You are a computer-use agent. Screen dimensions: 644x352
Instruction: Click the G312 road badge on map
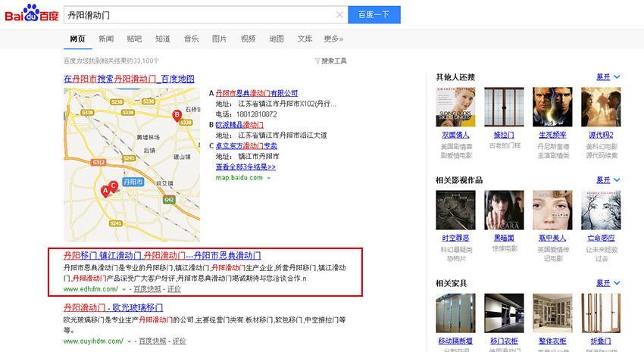(98, 163)
